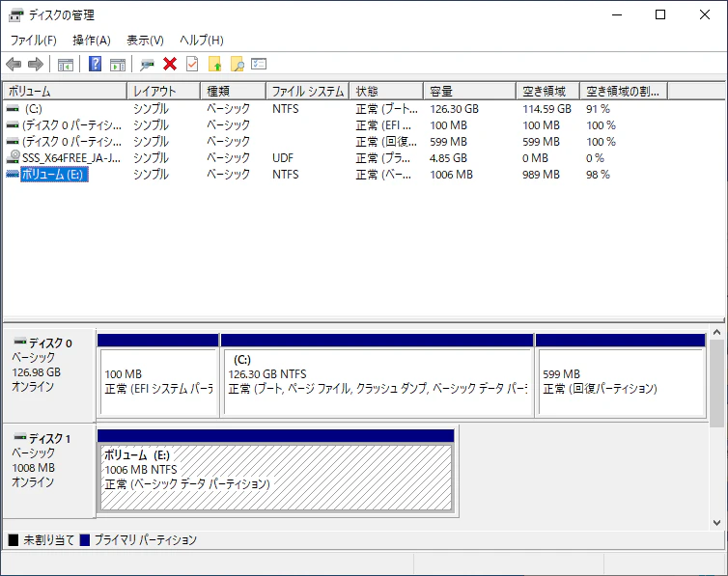Click the drive icon beside ボリューム (E:)
The width and height of the screenshot is (728, 576).
point(13,174)
